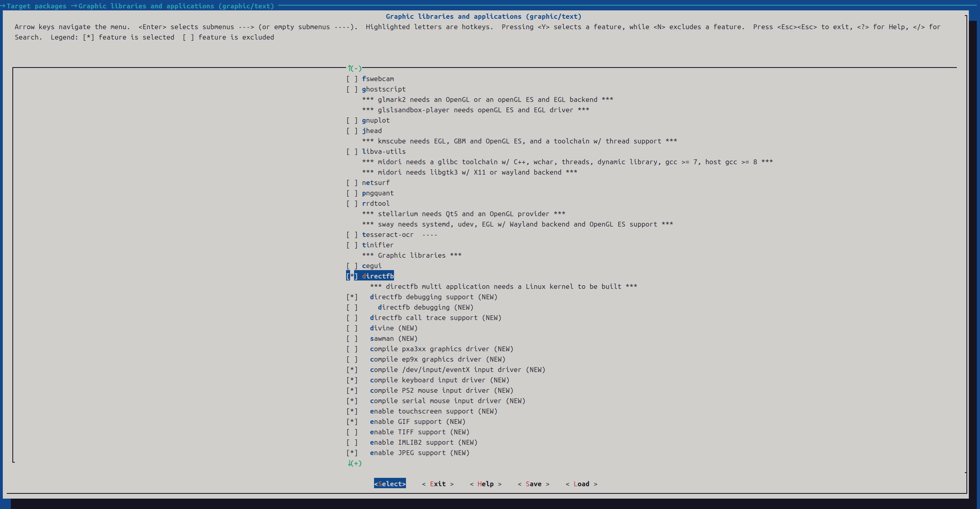980x509 pixels.
Task: Click the scroll-down arrow indicator below the list
Action: pyautogui.click(x=354, y=463)
